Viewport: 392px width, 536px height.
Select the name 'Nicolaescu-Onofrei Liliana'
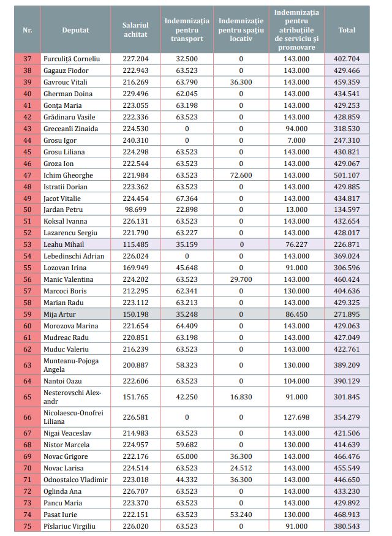tap(73, 417)
